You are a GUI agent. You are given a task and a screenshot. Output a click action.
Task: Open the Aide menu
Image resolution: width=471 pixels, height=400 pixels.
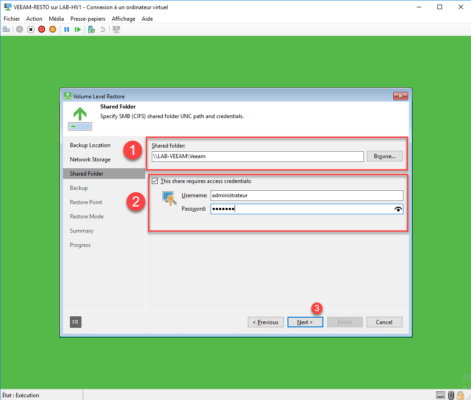click(x=147, y=19)
